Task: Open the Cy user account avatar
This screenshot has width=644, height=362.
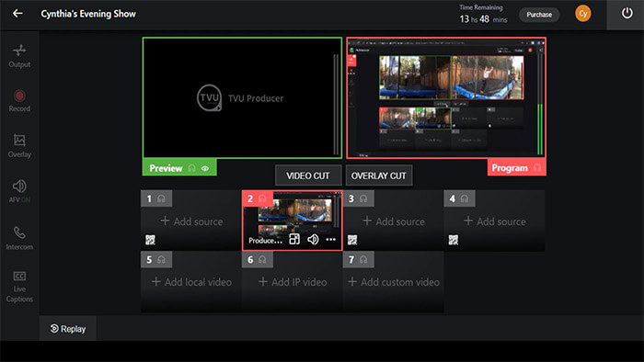Action: click(x=582, y=14)
